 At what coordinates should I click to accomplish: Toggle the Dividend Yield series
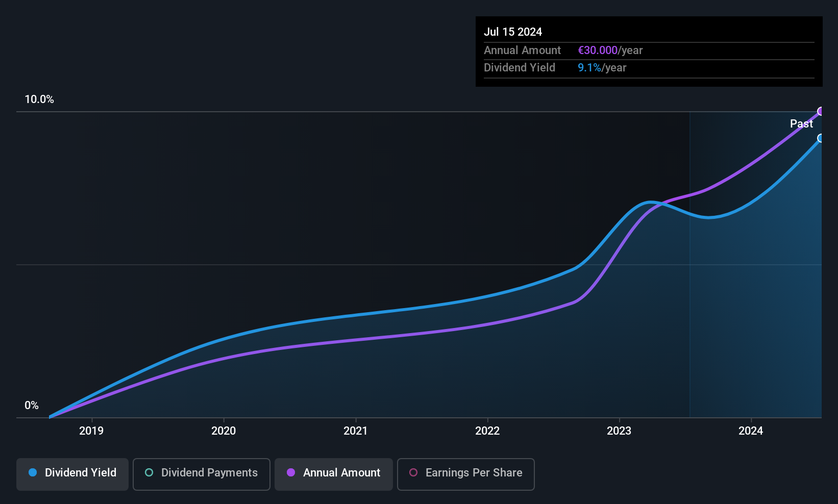[x=72, y=474]
